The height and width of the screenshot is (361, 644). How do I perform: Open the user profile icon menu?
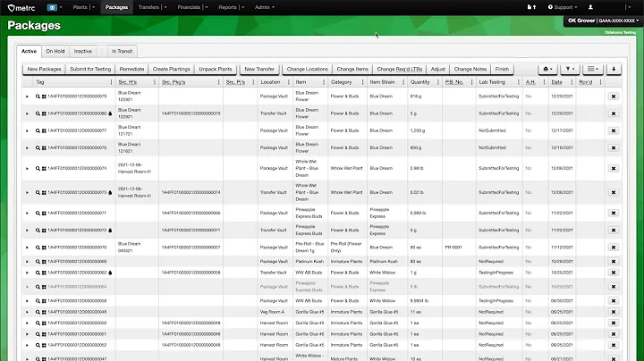click(x=590, y=7)
